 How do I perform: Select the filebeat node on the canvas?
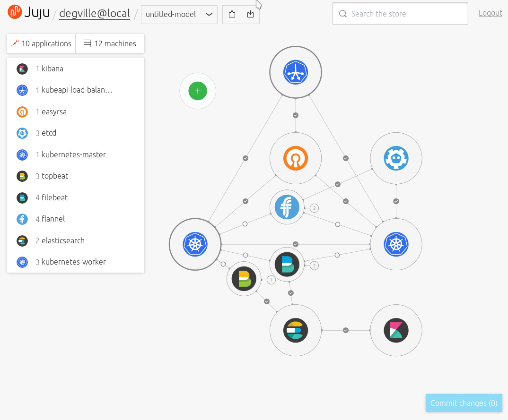[x=287, y=265]
